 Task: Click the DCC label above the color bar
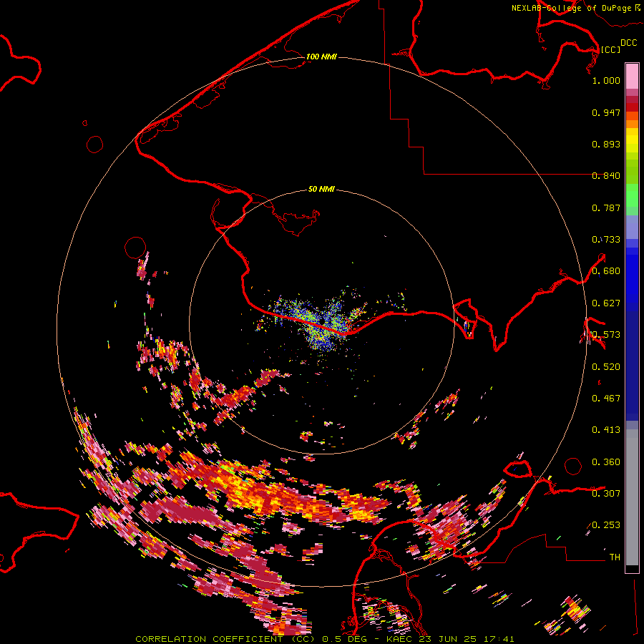(x=629, y=43)
